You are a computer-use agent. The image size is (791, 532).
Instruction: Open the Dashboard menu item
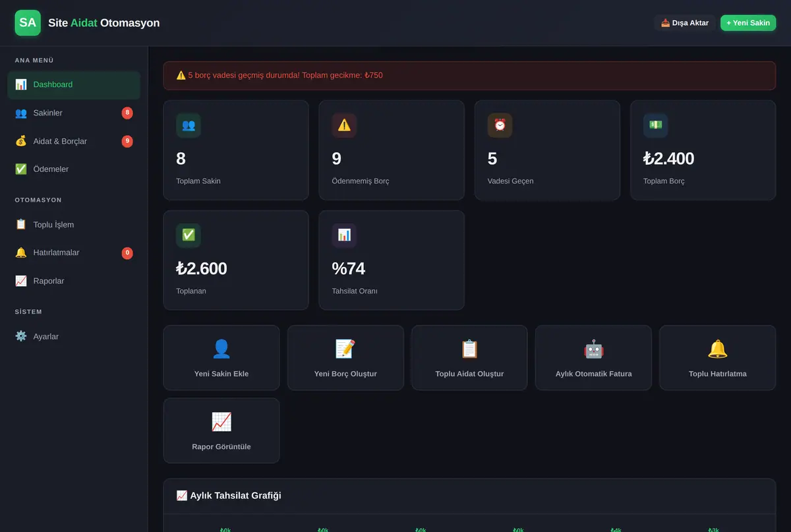coord(74,84)
